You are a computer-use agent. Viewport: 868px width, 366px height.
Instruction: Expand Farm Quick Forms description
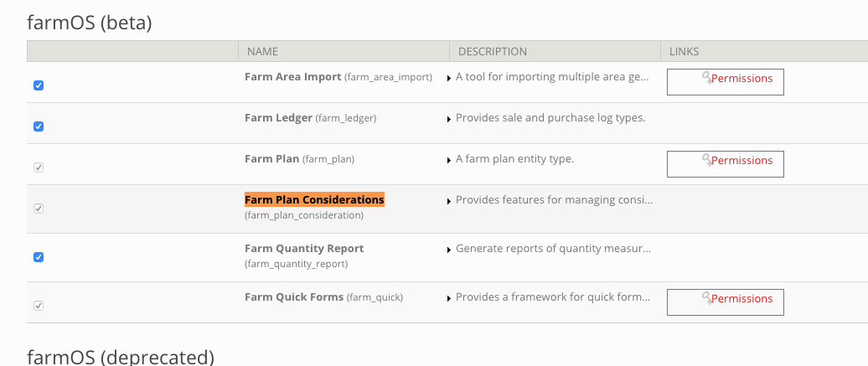tap(450, 298)
